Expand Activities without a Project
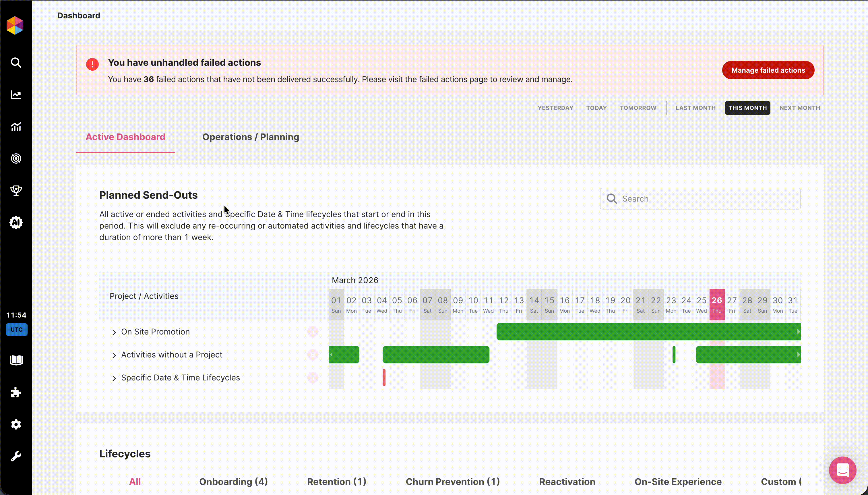 coord(114,355)
